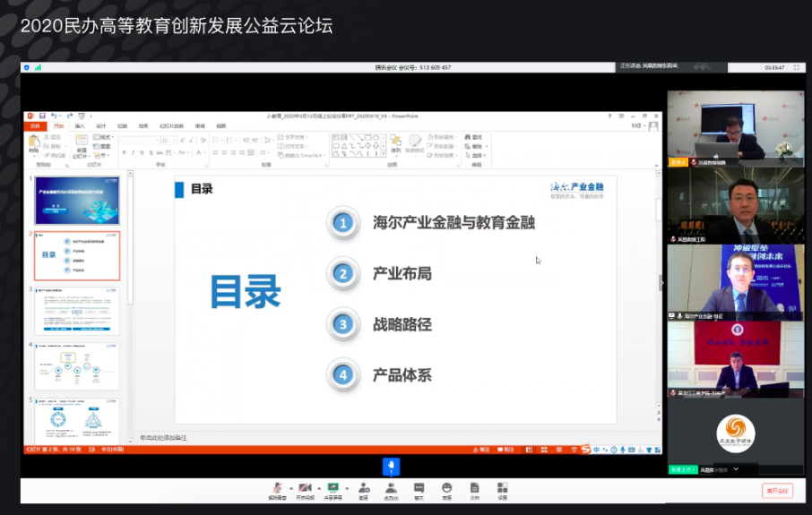Click the red leave meeting button
Viewport: 812px width, 515px height.
tap(777, 490)
